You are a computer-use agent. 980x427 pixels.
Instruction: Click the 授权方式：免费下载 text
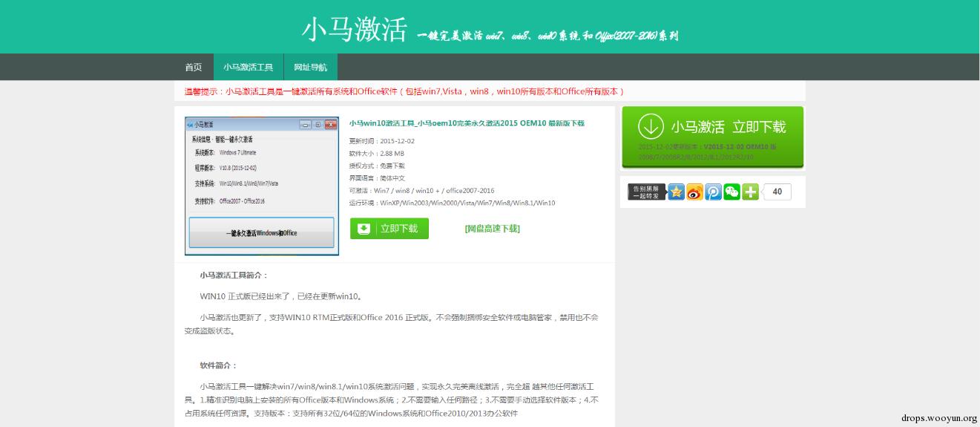tap(377, 166)
